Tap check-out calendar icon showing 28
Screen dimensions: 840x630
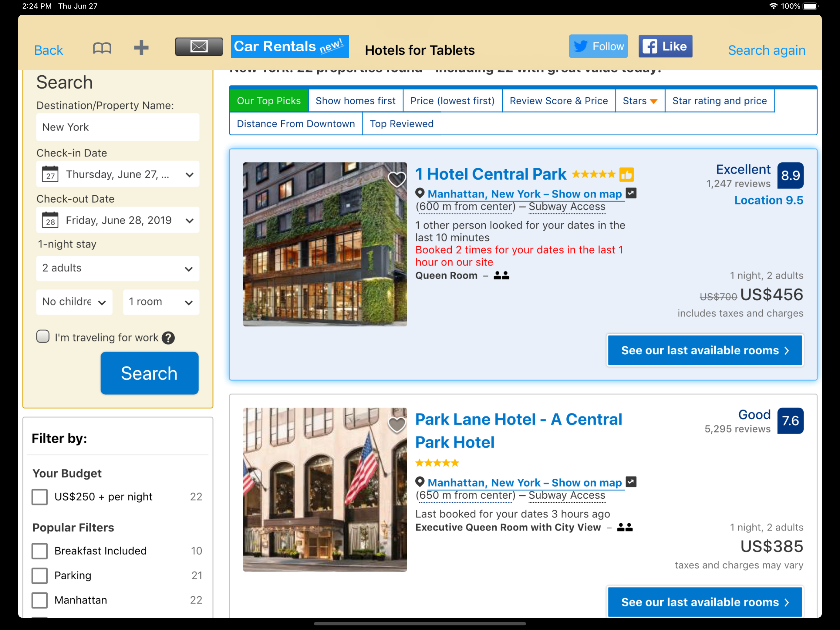click(x=50, y=220)
